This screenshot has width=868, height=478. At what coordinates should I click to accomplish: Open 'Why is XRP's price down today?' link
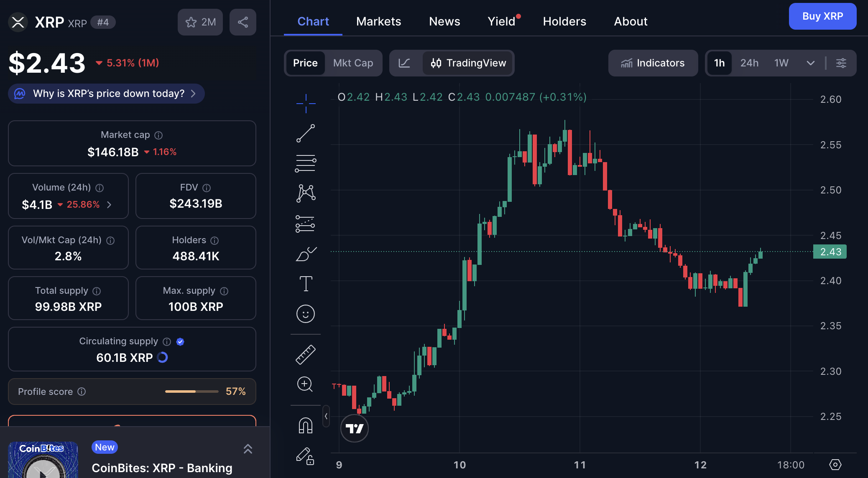click(x=106, y=94)
